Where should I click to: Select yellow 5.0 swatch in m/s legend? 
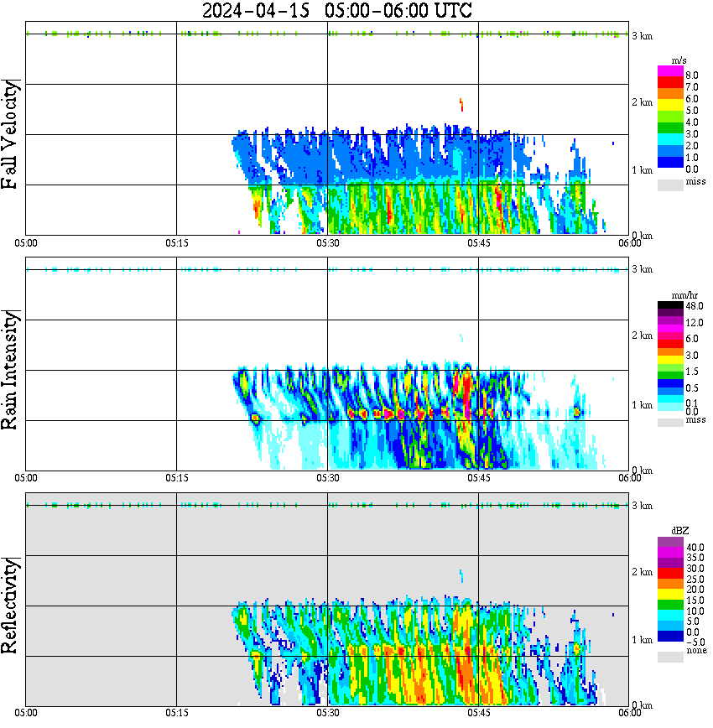[x=670, y=106]
